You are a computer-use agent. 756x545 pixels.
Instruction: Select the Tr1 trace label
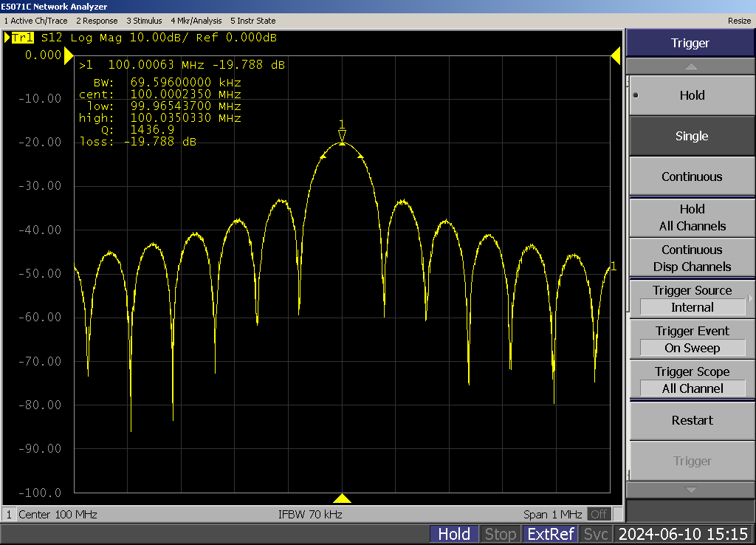(x=23, y=37)
